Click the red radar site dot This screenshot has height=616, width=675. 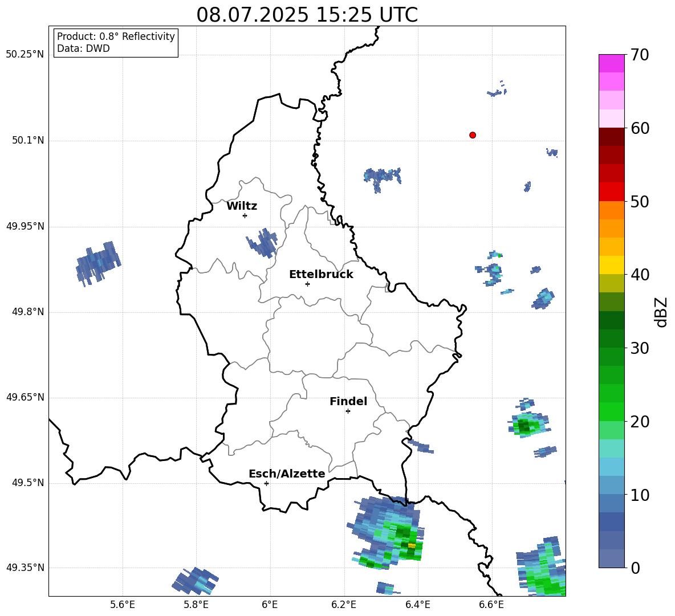tap(473, 135)
